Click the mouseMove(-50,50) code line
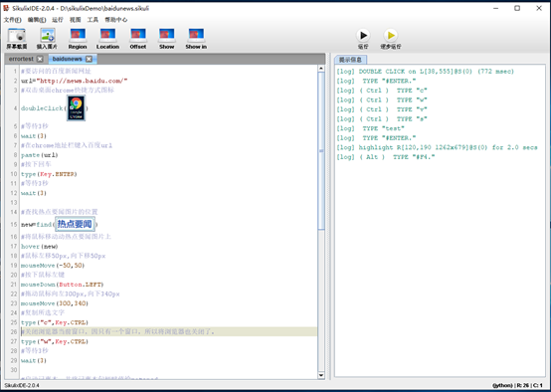The height and width of the screenshot is (392, 551). point(53,266)
